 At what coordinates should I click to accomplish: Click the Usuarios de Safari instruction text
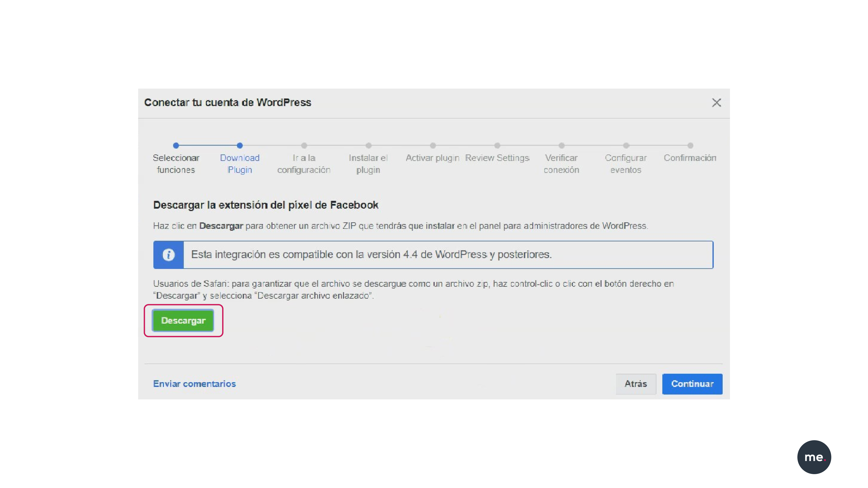pos(413,290)
